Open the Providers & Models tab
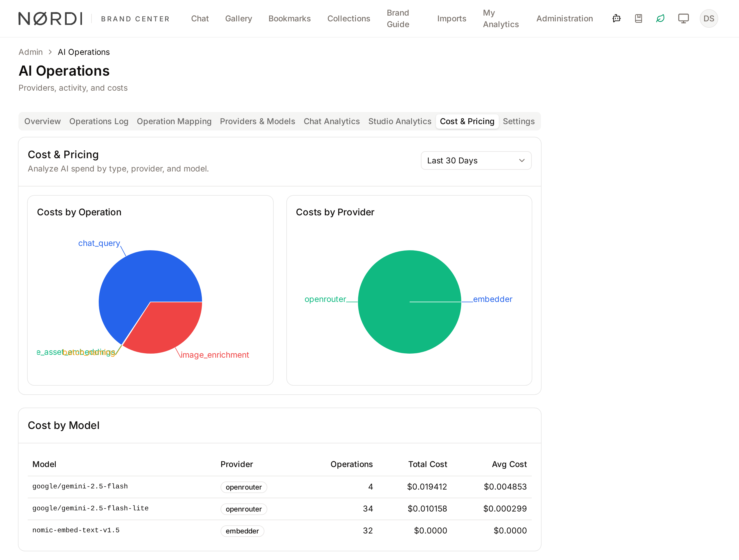The height and width of the screenshot is (560, 739). pyautogui.click(x=257, y=121)
